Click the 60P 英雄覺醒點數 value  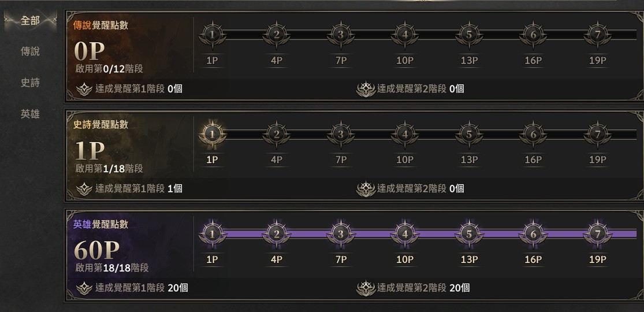(97, 250)
